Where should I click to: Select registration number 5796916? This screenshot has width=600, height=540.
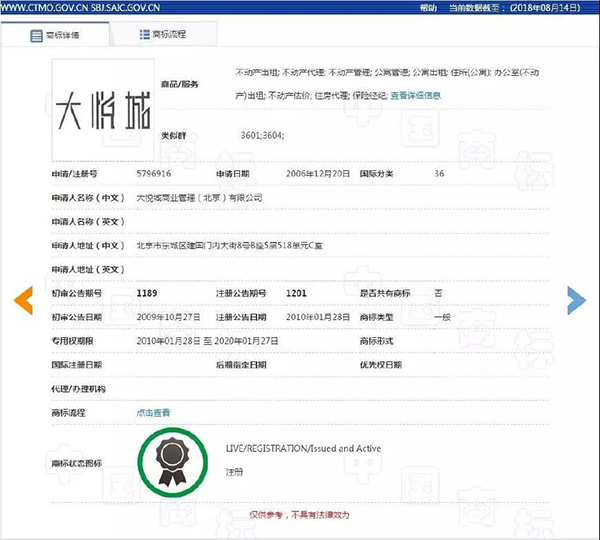pos(154,174)
